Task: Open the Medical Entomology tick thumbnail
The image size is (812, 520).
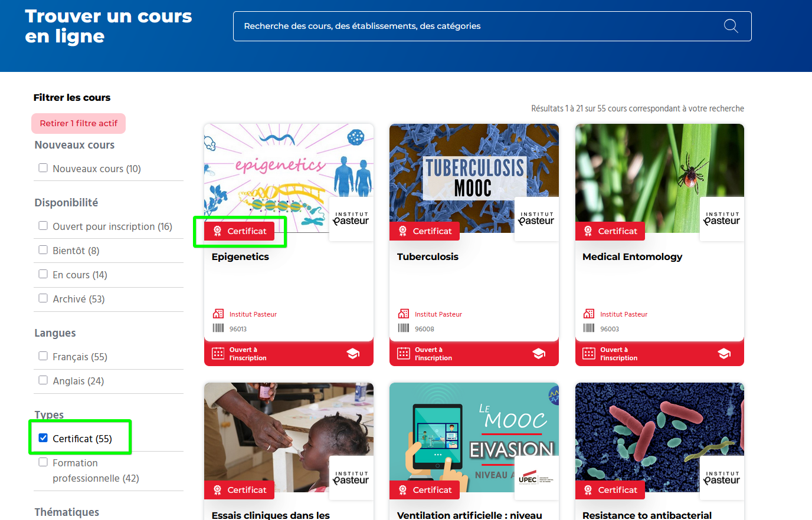Action: click(660, 177)
